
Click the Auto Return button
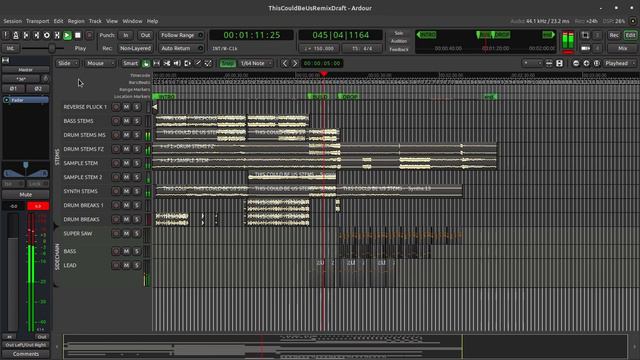point(181,48)
